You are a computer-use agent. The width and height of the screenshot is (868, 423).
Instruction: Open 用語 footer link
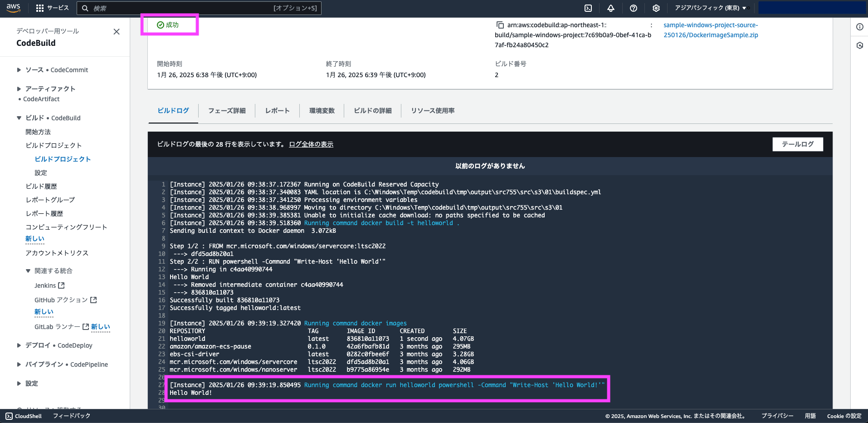pos(810,416)
